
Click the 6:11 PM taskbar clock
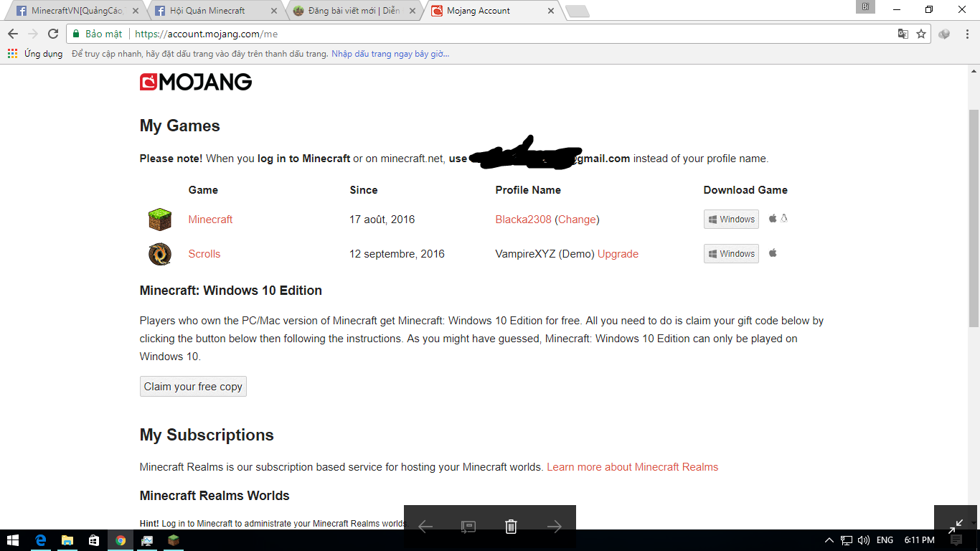(x=919, y=540)
